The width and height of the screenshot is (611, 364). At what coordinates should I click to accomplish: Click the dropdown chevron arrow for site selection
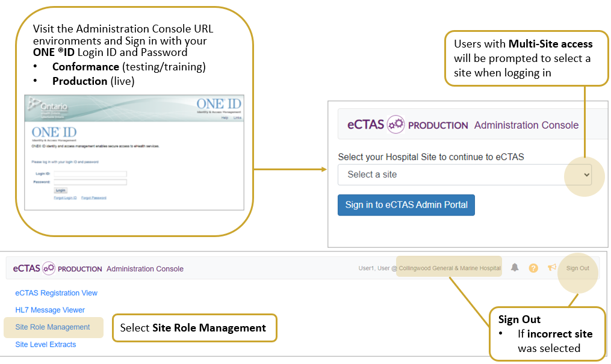tap(588, 174)
